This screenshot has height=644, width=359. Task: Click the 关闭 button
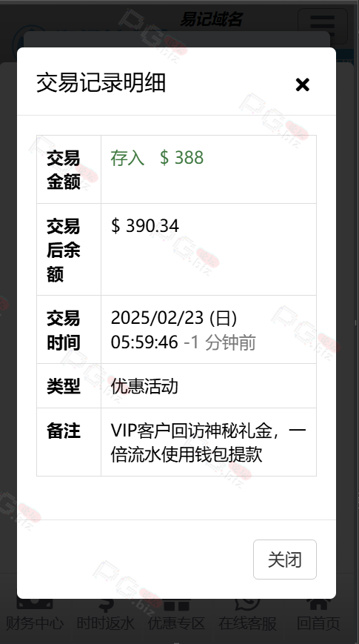point(285,560)
